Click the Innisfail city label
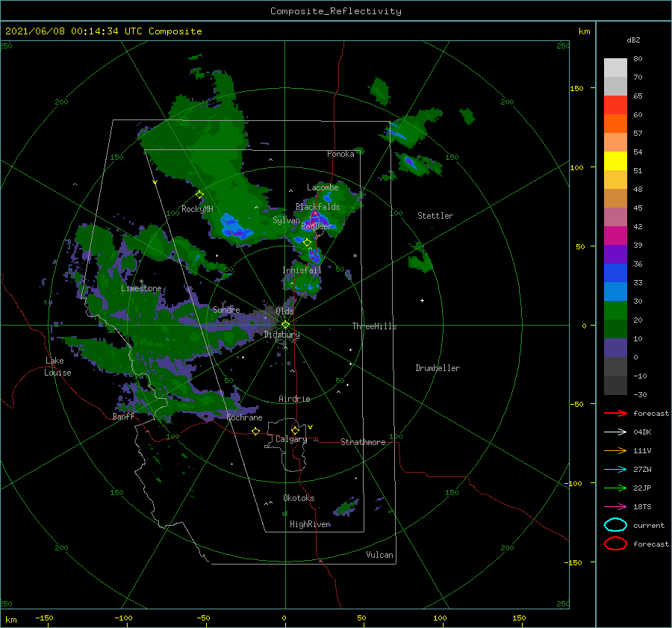The image size is (672, 628). 302,270
